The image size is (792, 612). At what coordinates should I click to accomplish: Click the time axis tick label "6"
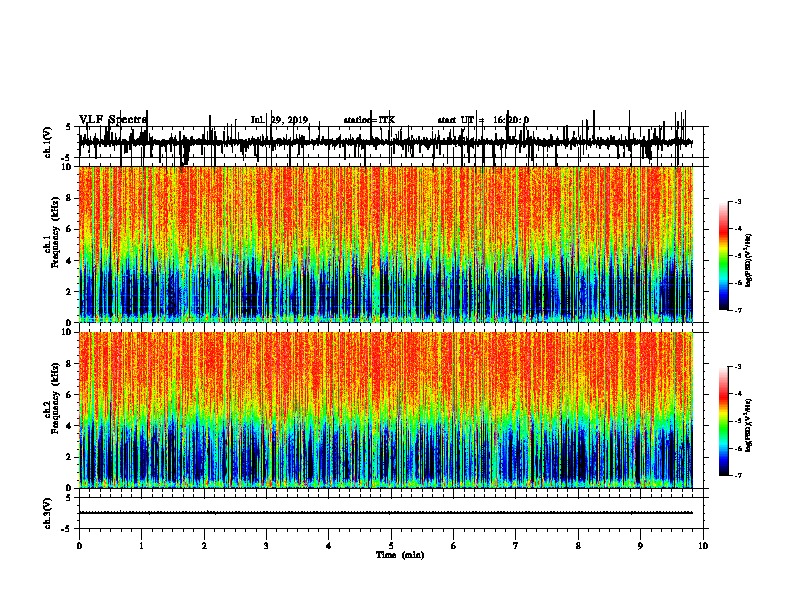tap(454, 546)
